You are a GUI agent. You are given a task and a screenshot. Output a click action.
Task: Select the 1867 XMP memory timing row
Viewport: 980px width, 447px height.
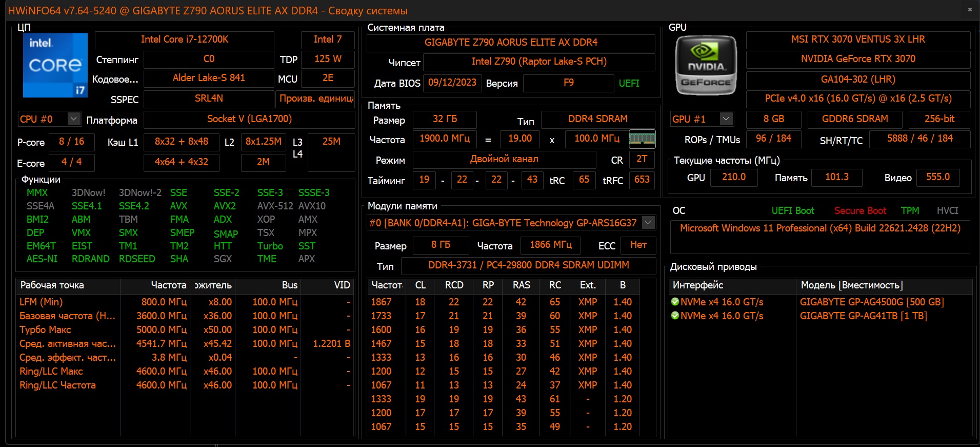point(381,302)
